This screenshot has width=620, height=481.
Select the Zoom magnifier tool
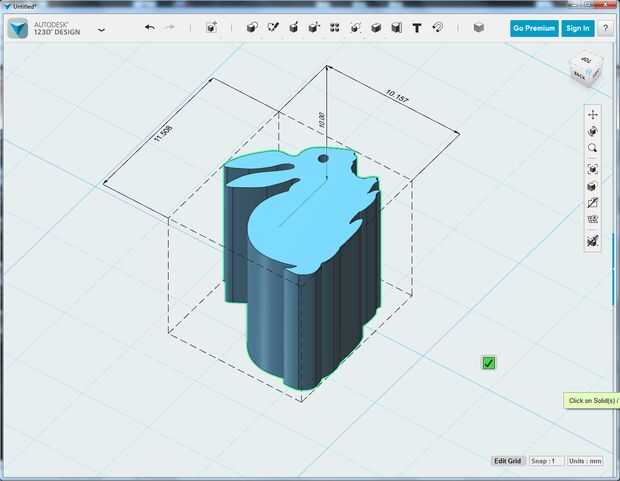click(x=593, y=148)
